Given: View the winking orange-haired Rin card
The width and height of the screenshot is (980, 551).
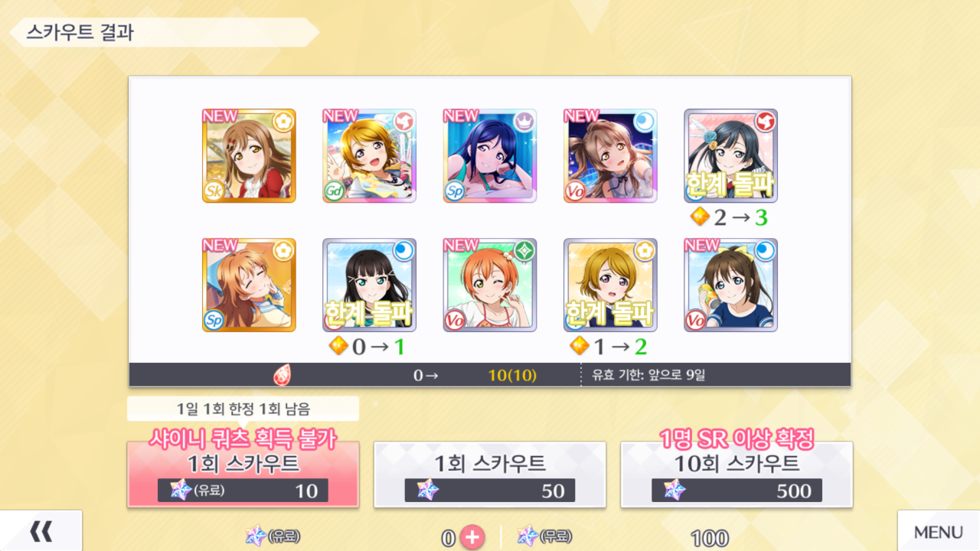Looking at the screenshot, I should point(490,285).
